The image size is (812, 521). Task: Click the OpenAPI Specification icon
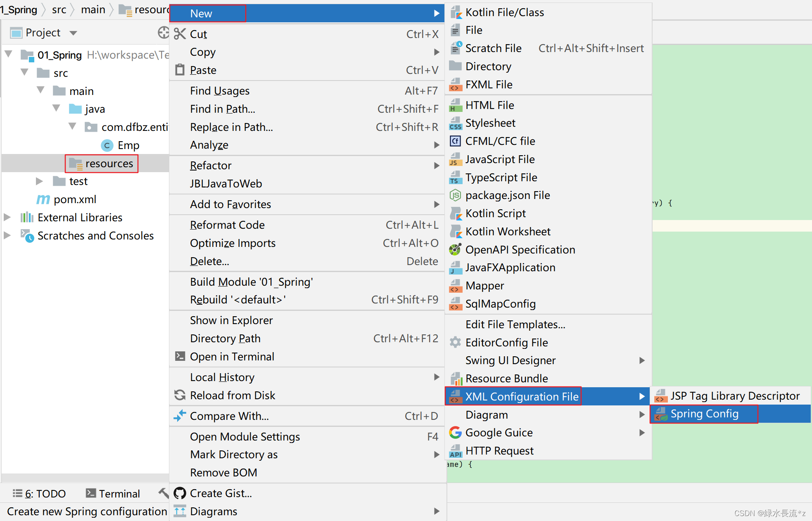[456, 250]
